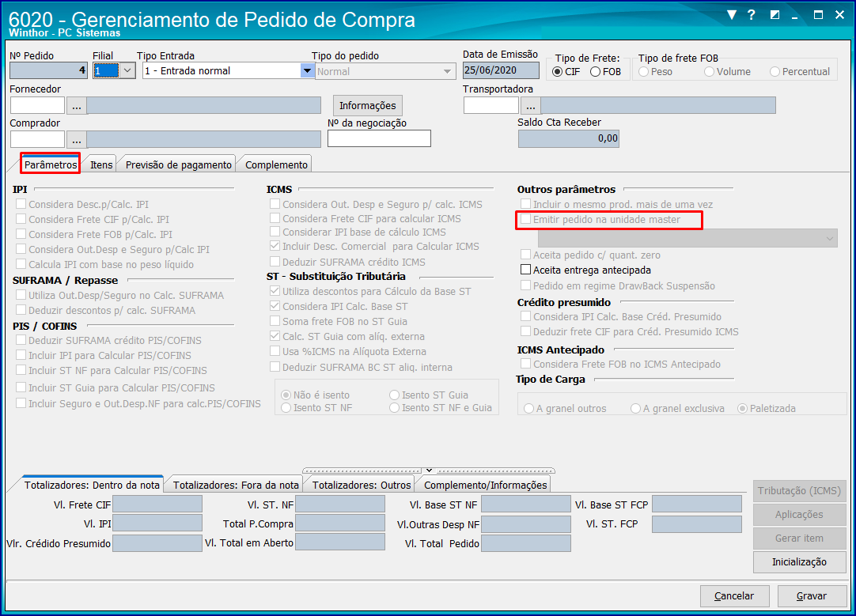
Task: Click the Nº da negociação field
Action: 380,138
